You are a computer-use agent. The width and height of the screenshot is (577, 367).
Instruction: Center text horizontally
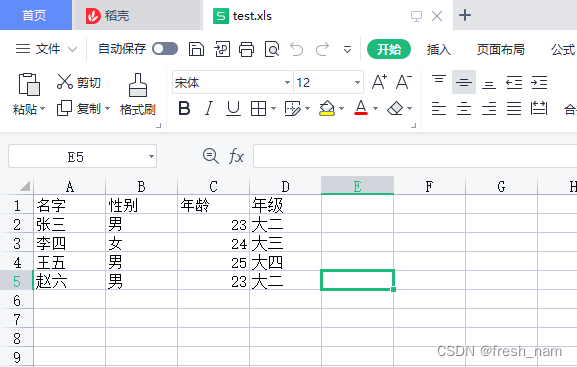click(464, 109)
